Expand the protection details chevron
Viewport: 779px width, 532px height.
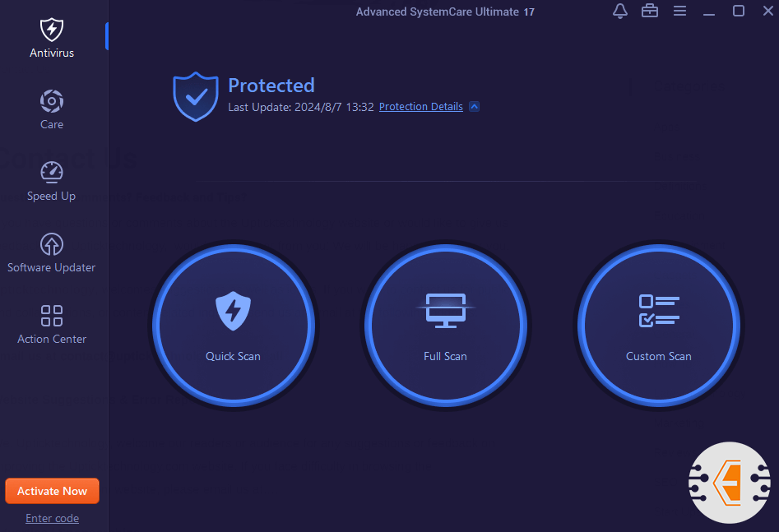(474, 107)
